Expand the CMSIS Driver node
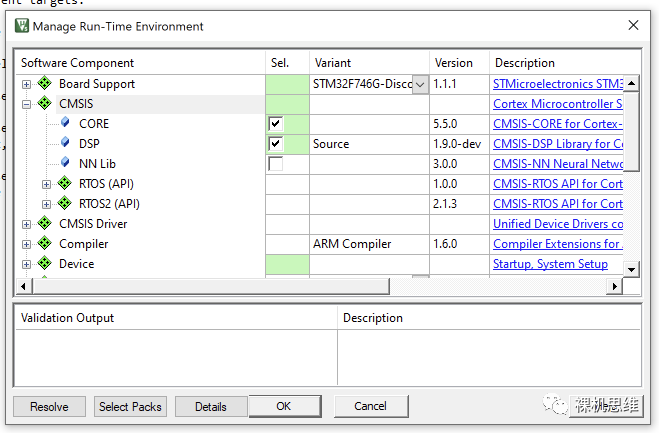The image size is (659, 433). 26,224
